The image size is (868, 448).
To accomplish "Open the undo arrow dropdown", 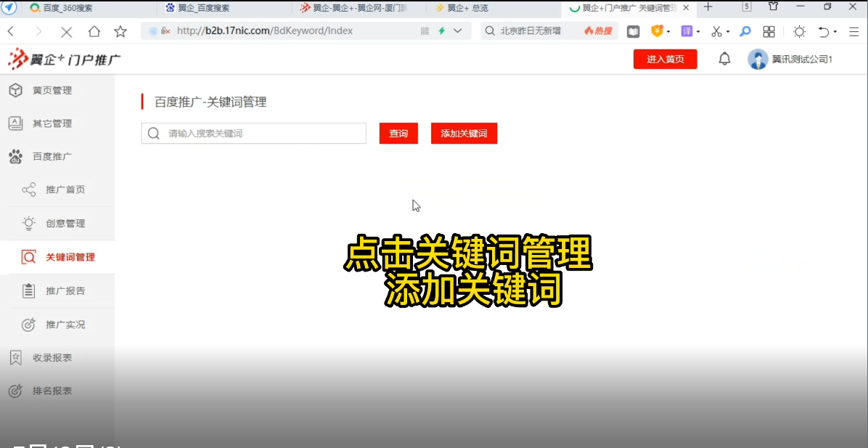I will tap(835, 31).
